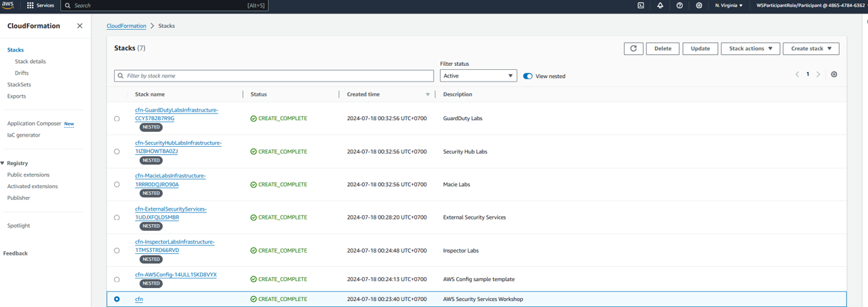The height and width of the screenshot is (307, 868).
Task: Open the cfn-SecurityHubLabsInfrastructure stack link
Action: point(178,147)
